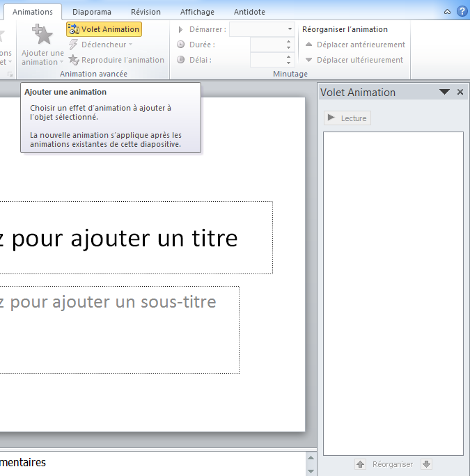470x476 pixels.
Task: Switch to the Révision tab
Action: point(146,12)
